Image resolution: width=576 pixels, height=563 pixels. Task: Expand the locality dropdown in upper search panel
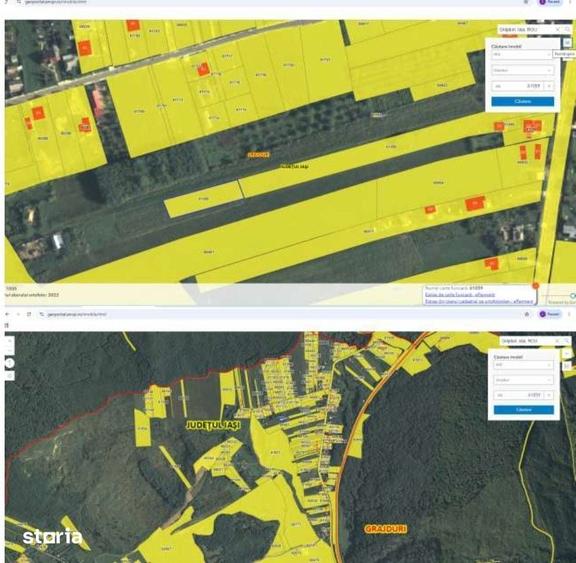tap(522, 70)
